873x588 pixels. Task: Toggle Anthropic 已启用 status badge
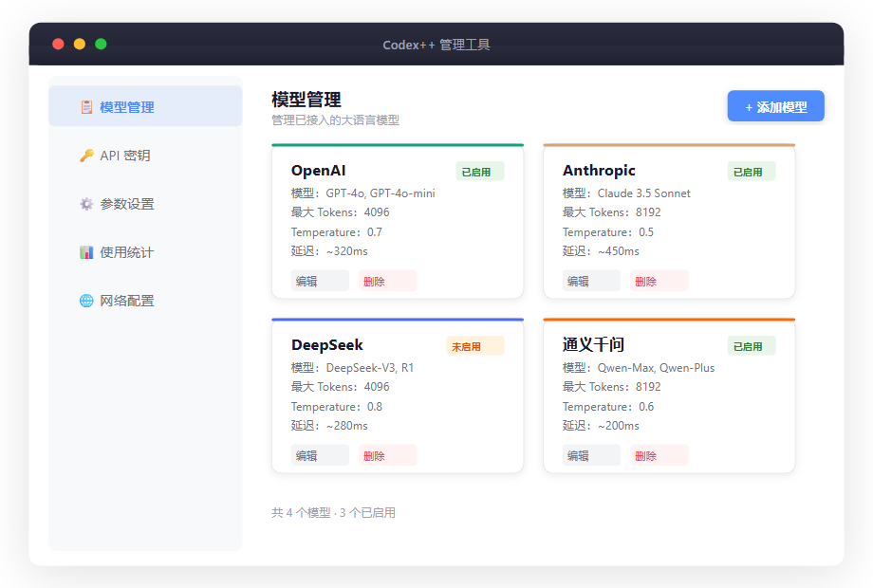(x=752, y=172)
